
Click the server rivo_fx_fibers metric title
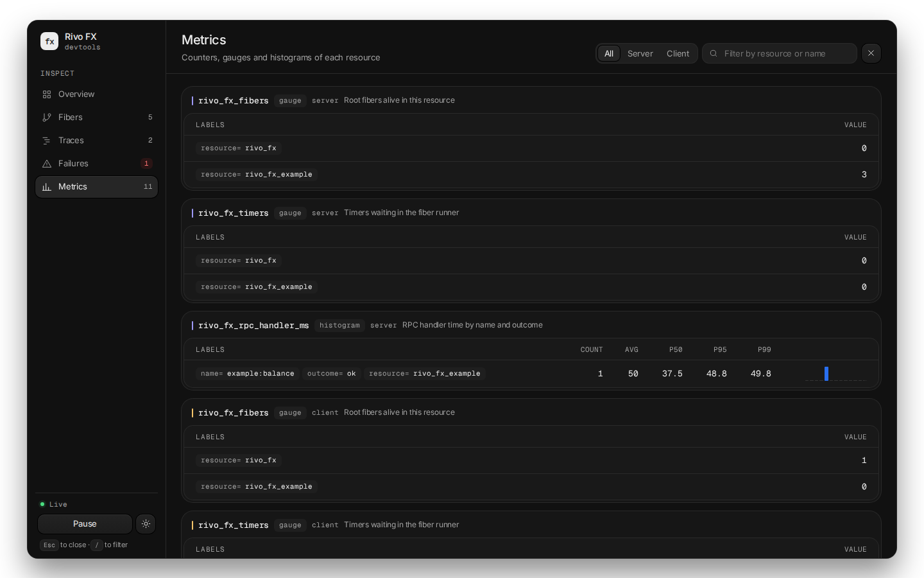(x=234, y=101)
